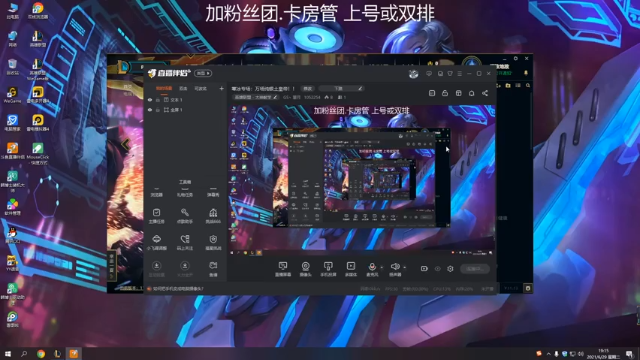Toggle visibility of the 文本 1 source

(x=150, y=100)
